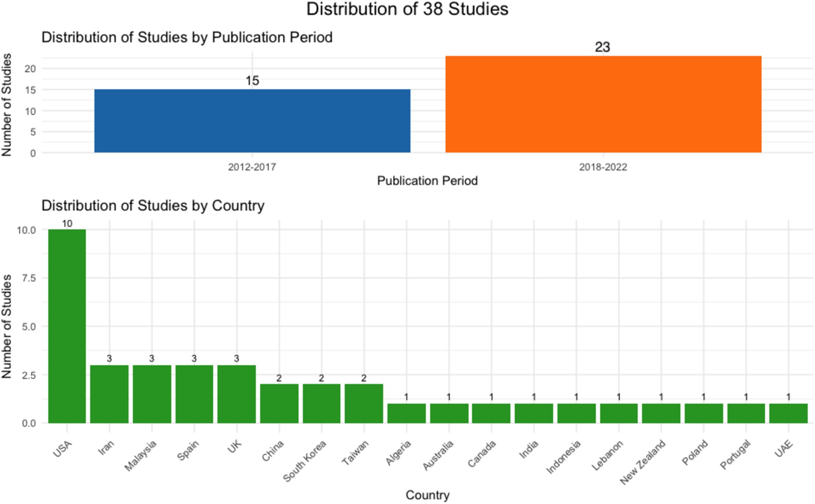Click the Malaysia bar
815x504 pixels.
(x=152, y=394)
